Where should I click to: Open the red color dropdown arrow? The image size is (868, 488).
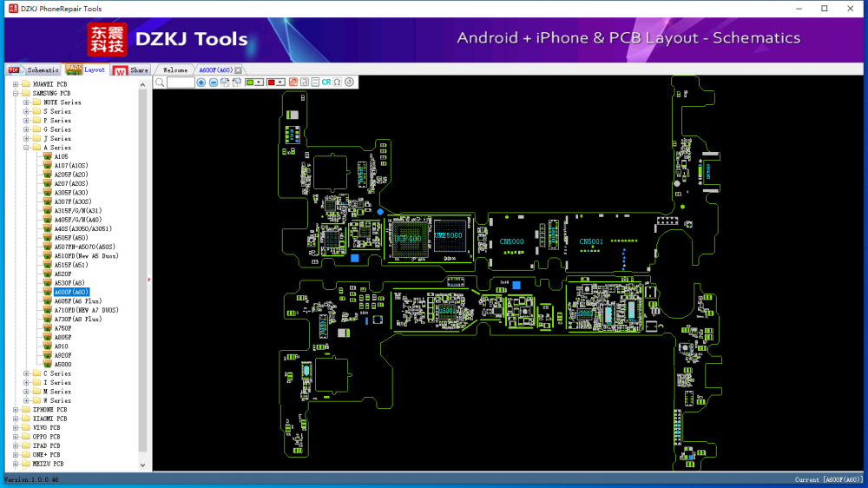[x=280, y=82]
